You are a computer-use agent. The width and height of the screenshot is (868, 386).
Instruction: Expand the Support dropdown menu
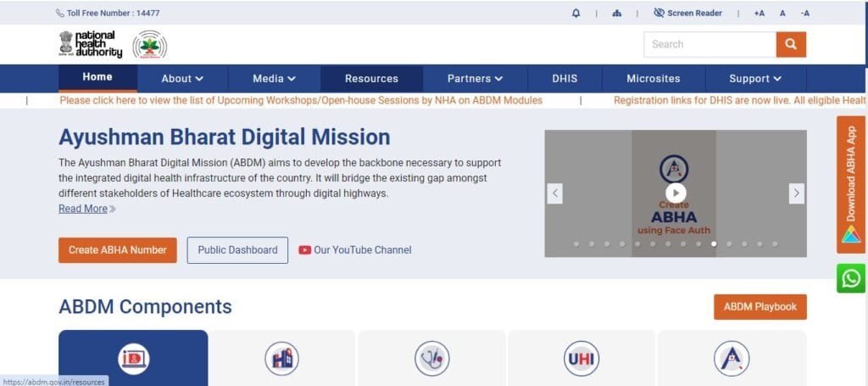[755, 79]
